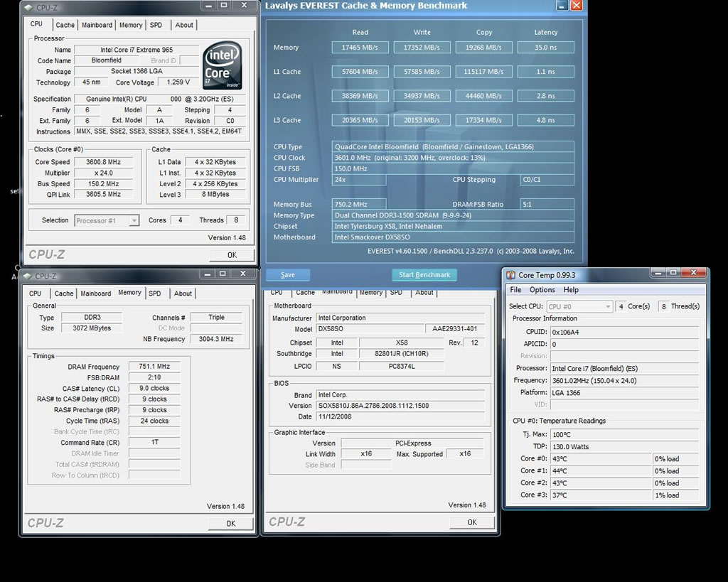Open Mainboard tab in CPU-Z memory window
Screen dimensions: 728x582
tap(96, 293)
